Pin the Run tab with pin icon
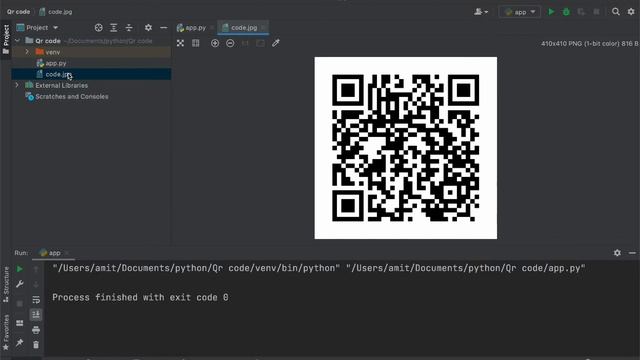The width and height of the screenshot is (640, 360). tap(20, 342)
